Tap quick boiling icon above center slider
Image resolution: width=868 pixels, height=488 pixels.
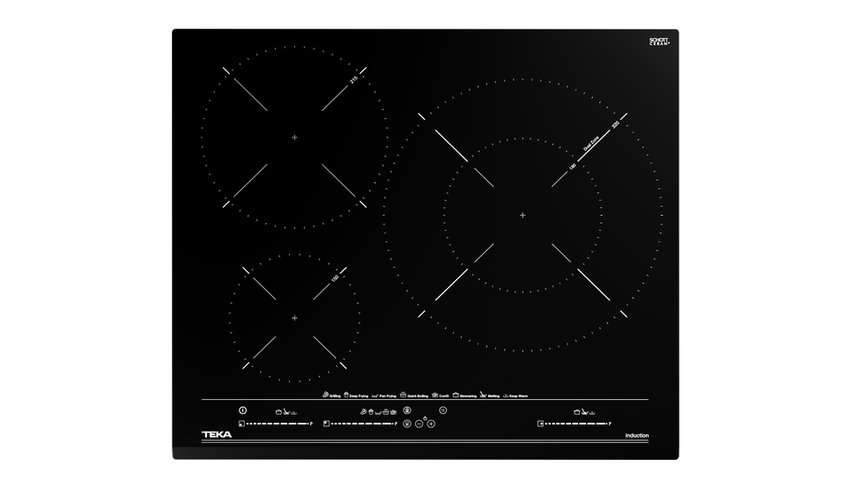pos(386,411)
